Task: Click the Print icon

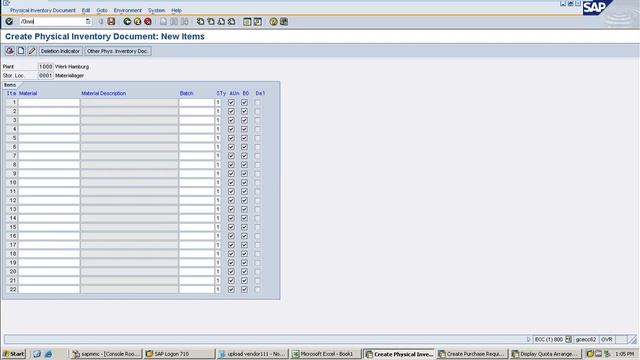Action: pos(163,22)
